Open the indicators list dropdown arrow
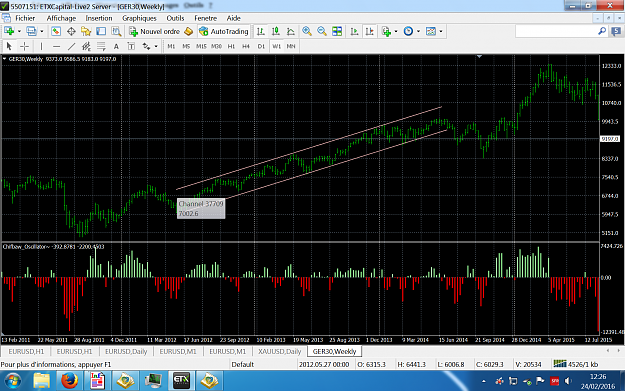The image size is (625, 391). (396, 31)
